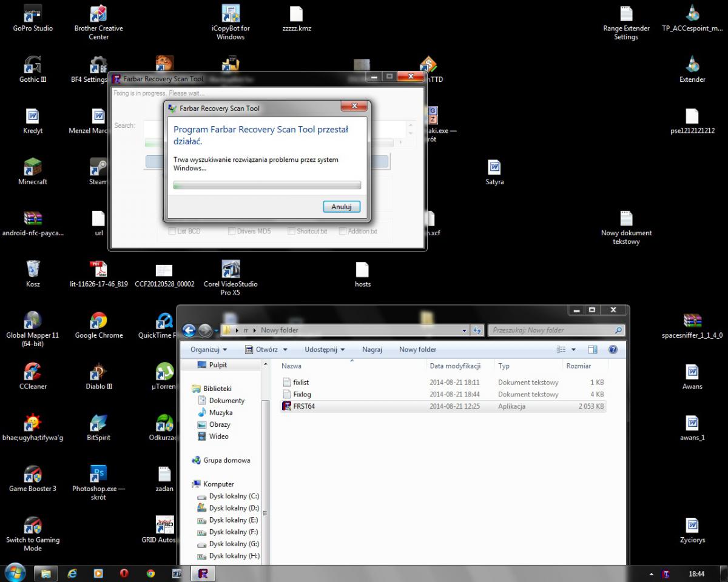Open GoPro Studio desktop icon
Screen dimensions: 728x582
click(x=33, y=18)
